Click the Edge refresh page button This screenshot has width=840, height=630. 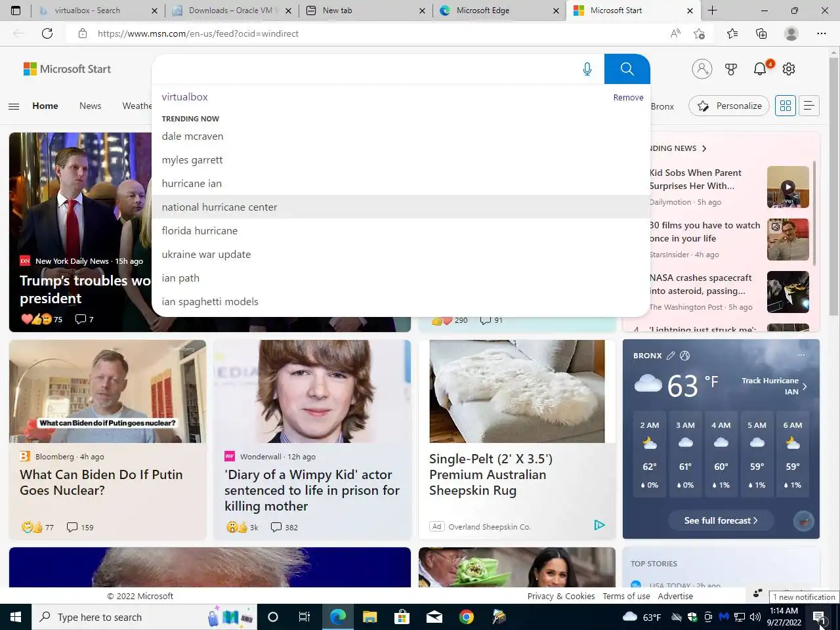47,33
